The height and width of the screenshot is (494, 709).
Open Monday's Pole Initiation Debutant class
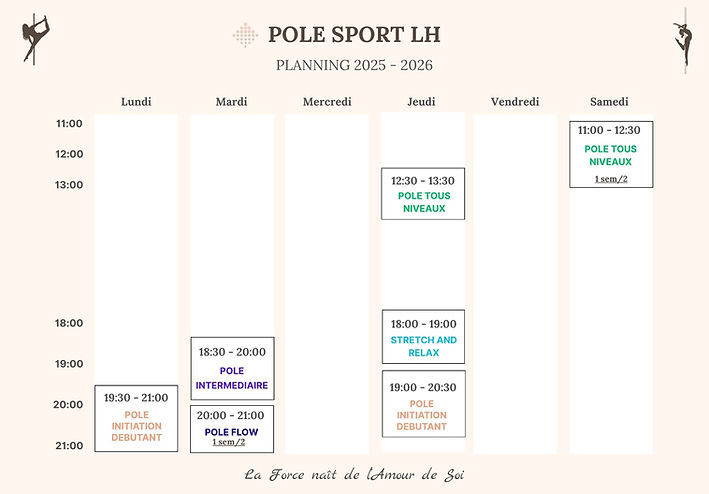[x=136, y=418]
